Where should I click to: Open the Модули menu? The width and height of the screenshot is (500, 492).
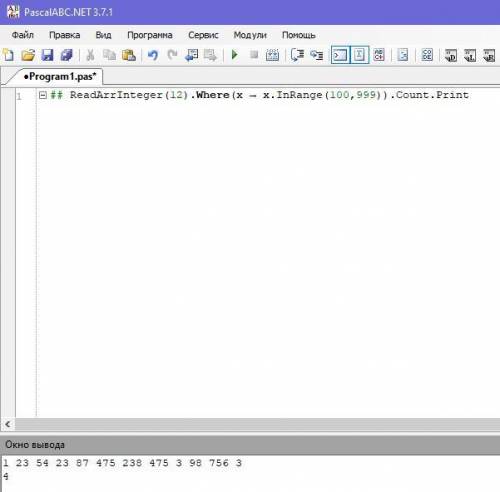(250, 35)
